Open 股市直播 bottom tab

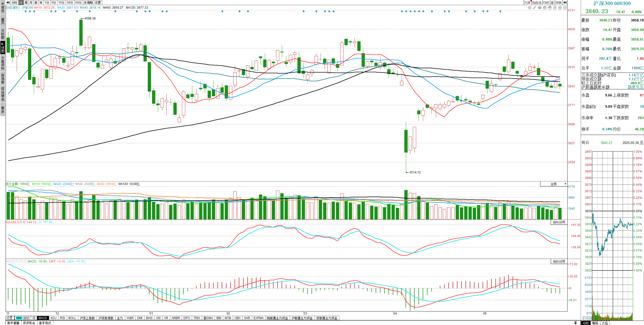coord(13,323)
